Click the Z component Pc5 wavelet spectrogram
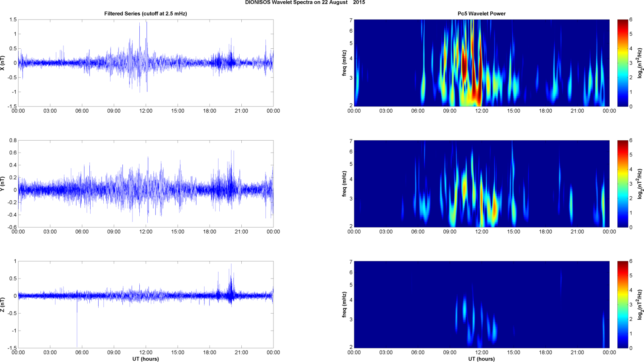This screenshot has height=362, width=644. 481,305
